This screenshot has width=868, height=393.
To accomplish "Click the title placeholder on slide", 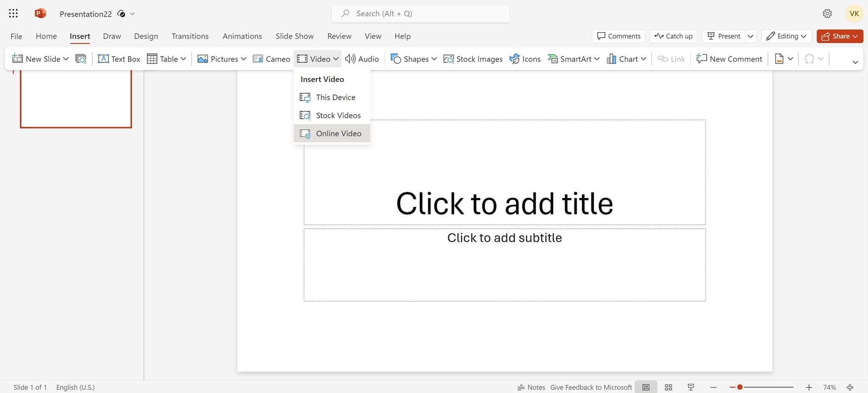I will tap(504, 203).
